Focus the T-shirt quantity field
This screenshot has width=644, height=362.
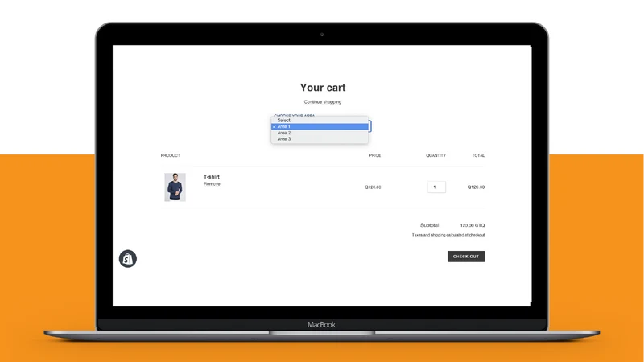(436, 187)
